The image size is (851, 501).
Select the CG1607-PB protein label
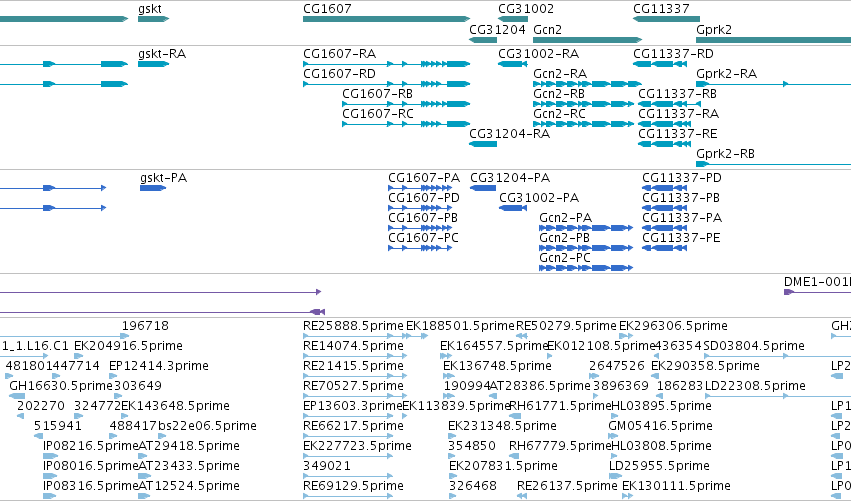[x=423, y=218]
